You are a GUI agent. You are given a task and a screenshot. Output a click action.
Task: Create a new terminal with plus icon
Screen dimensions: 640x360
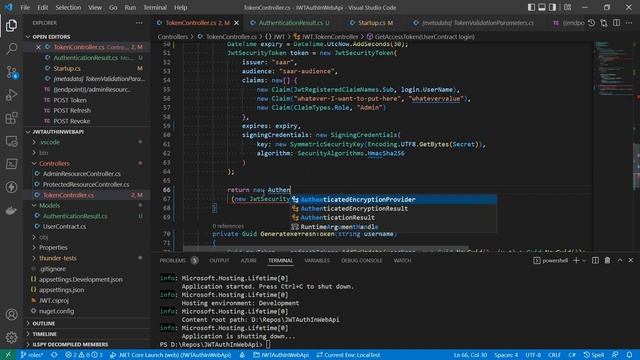click(x=576, y=260)
